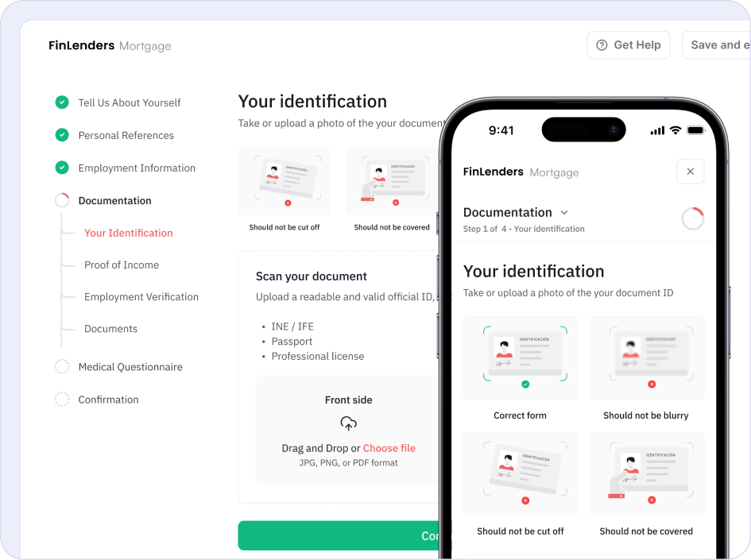This screenshot has height=560, width=751.
Task: Click the empty circle beside Medical Questionnaire
Action: [x=62, y=366]
